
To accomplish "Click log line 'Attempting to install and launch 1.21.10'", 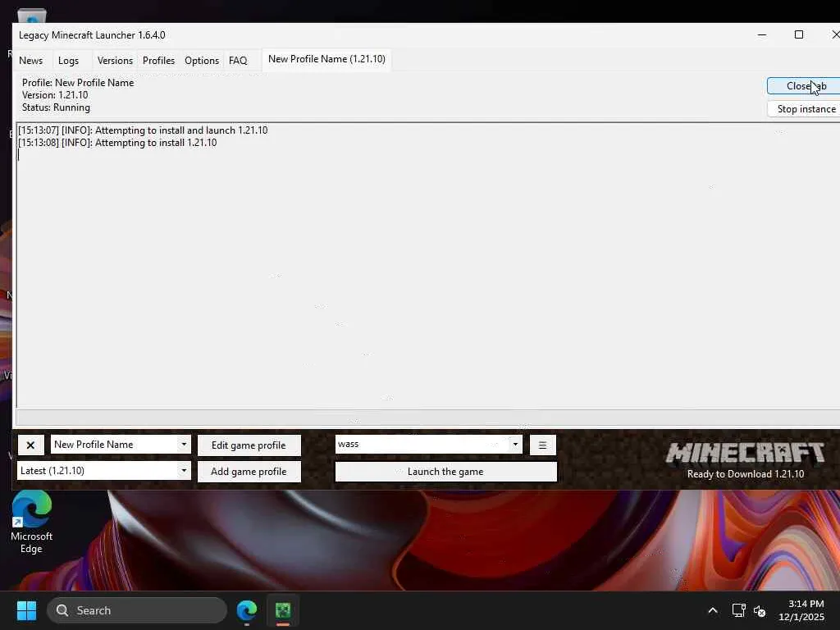I will click(x=143, y=130).
